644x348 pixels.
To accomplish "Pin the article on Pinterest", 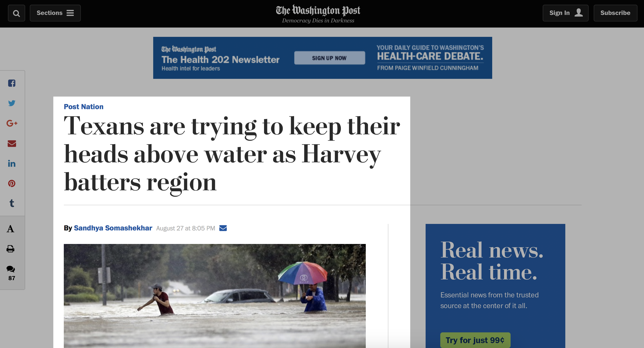I will tap(12, 184).
